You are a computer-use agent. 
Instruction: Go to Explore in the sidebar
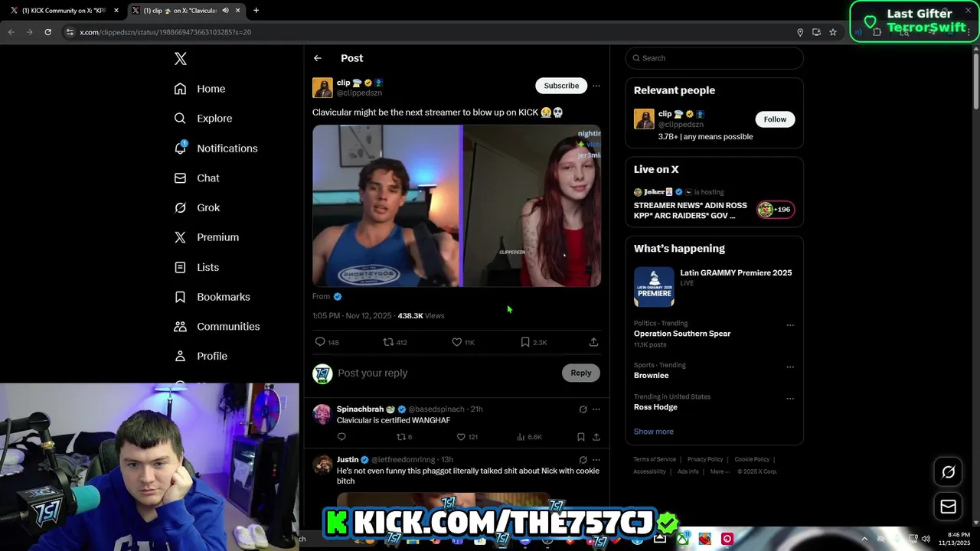[x=203, y=119]
